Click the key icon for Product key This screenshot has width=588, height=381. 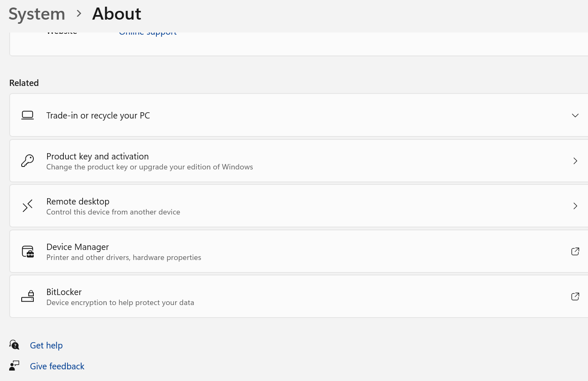(28, 161)
